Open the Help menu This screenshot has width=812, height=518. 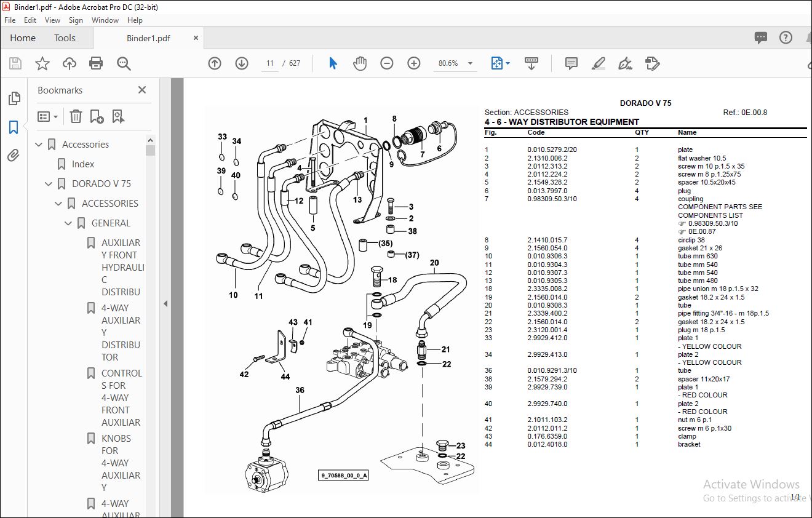pyautogui.click(x=135, y=20)
